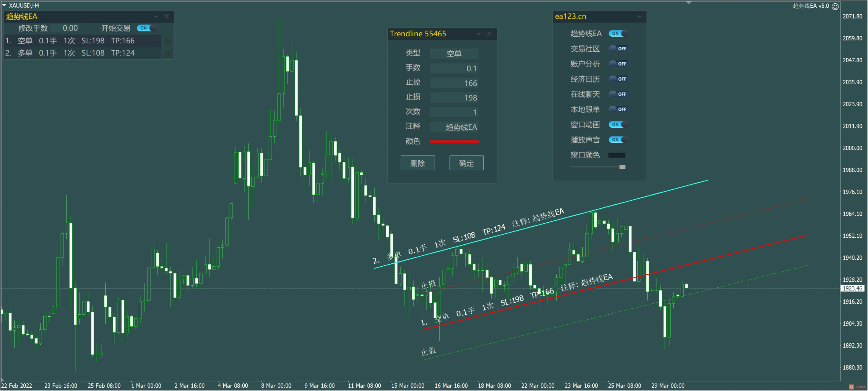This screenshot has height=391, width=868.
Task: Select the 类型 field showing 空单
Action: pos(454,53)
